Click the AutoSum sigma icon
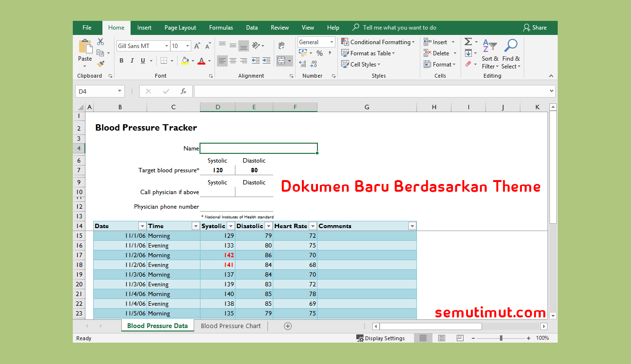The width and height of the screenshot is (631, 364). point(468,42)
